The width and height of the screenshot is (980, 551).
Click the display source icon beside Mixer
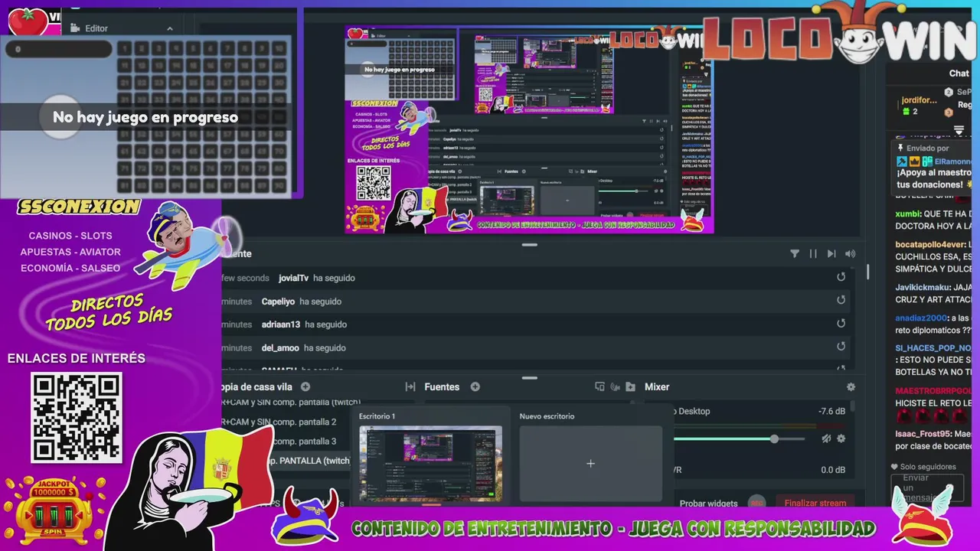(x=599, y=387)
